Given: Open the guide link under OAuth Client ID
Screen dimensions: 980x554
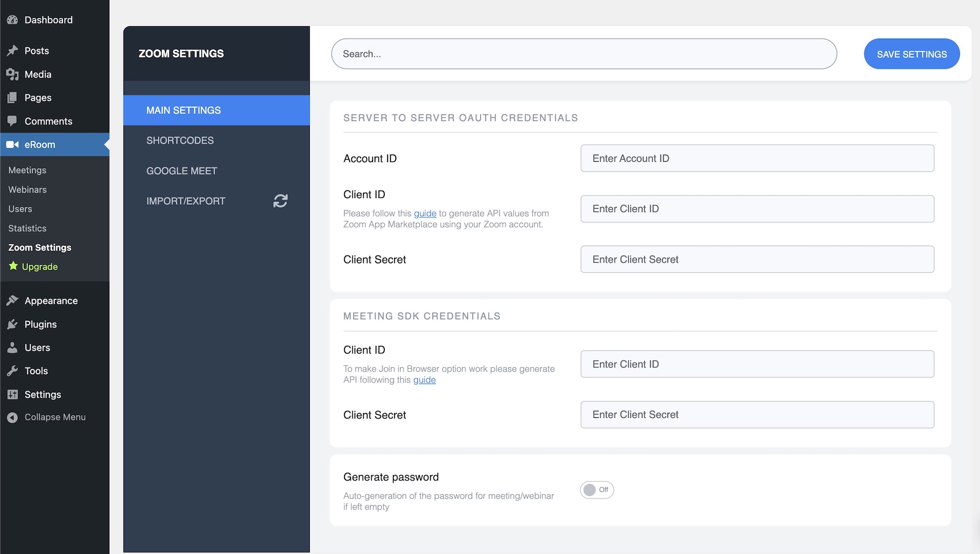Looking at the screenshot, I should pyautogui.click(x=425, y=214).
